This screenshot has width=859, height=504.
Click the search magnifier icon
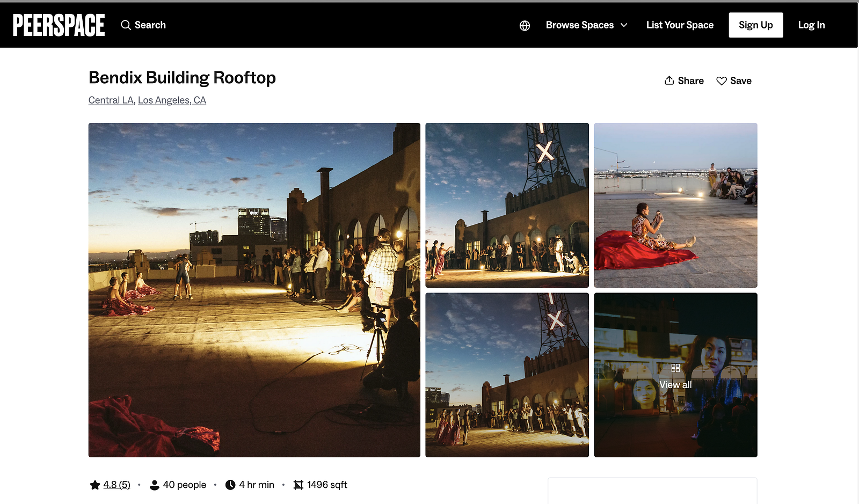(126, 25)
